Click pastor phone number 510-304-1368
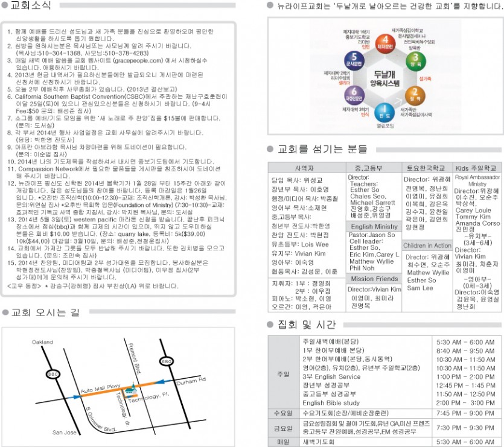Image resolution: width=504 pixels, height=447 pixels. [x=62, y=53]
